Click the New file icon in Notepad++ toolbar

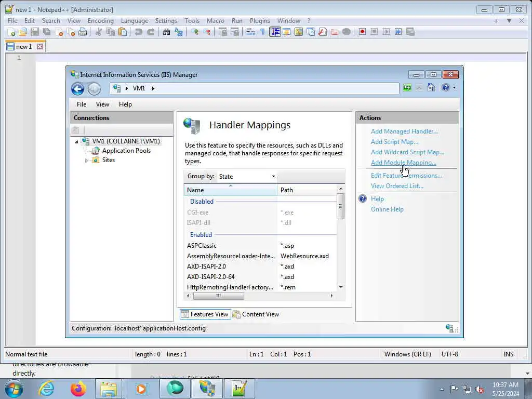pos(11,32)
